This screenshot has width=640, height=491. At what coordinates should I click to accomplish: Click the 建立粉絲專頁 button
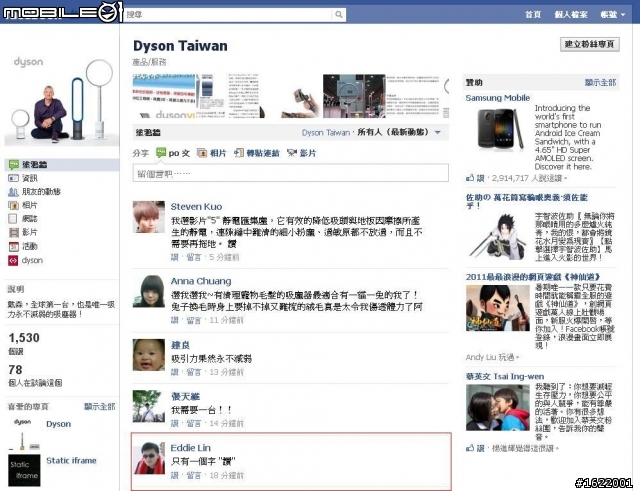pos(589,44)
